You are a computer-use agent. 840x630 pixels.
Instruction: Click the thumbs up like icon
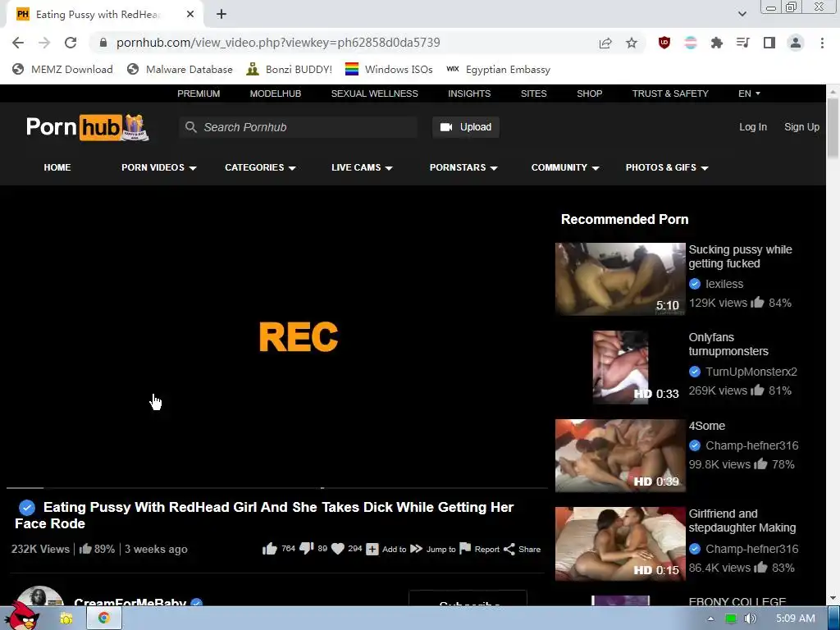[269, 549]
